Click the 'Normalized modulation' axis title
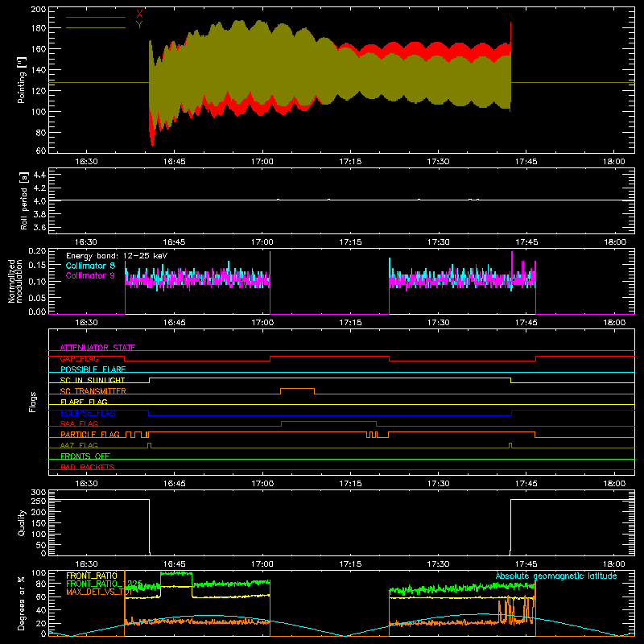The height and width of the screenshot is (644, 644). click(14, 281)
